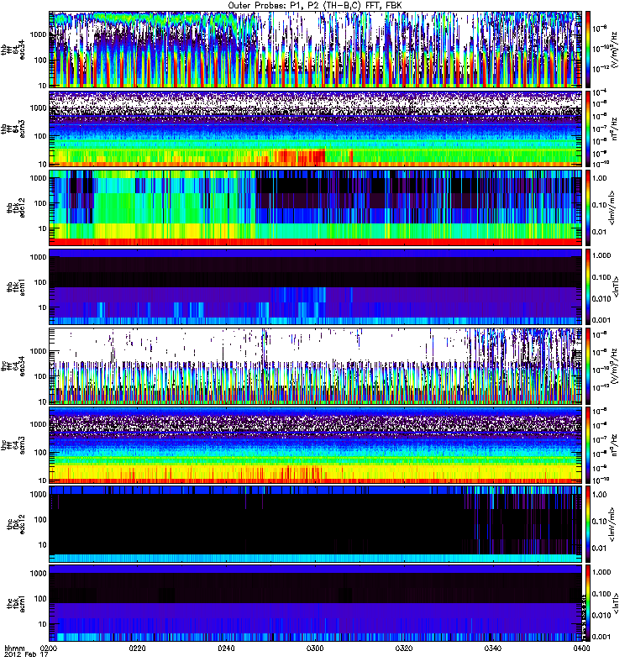
Task: Click the color bar for thc fbk edc12
Action: 590,524
